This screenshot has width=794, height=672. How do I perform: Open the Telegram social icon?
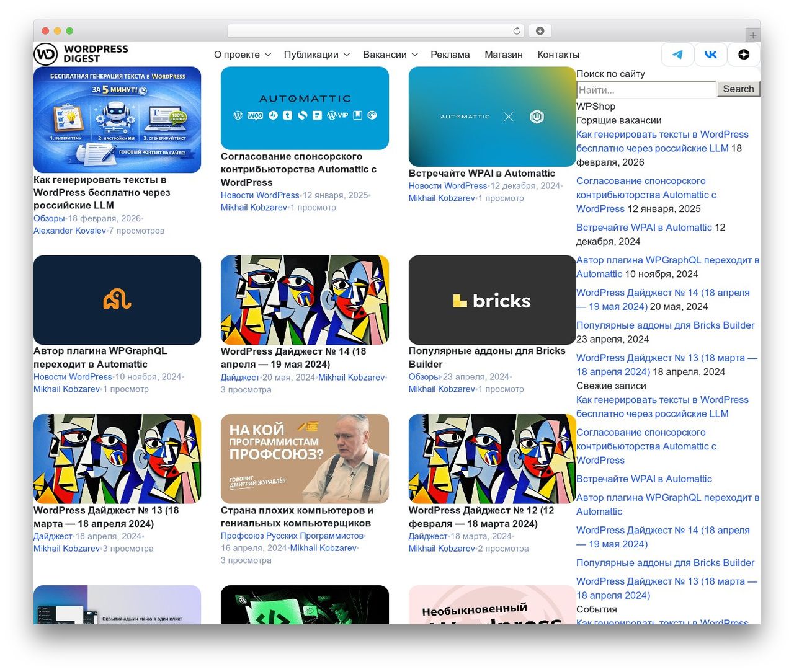[x=677, y=55]
